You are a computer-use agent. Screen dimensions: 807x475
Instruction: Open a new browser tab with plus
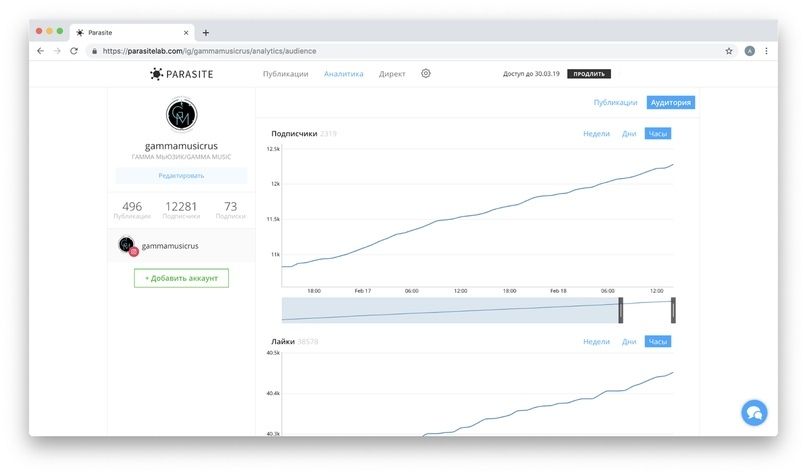point(206,32)
